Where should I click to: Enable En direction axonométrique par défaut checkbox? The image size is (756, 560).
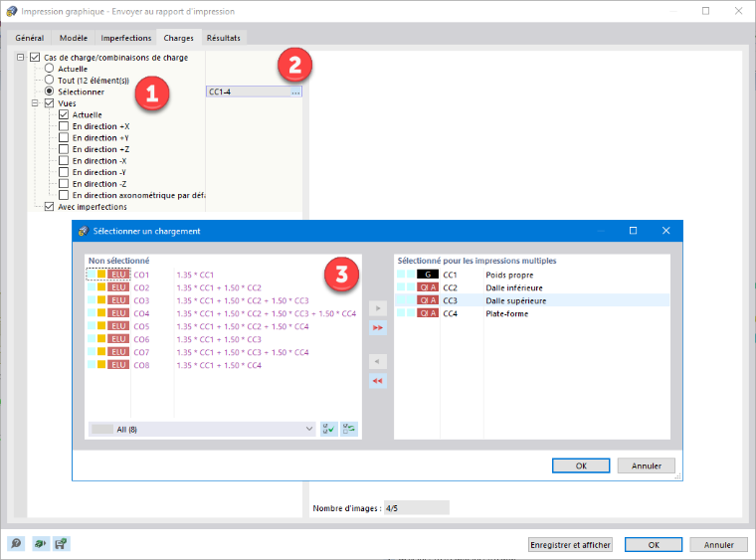tap(64, 195)
